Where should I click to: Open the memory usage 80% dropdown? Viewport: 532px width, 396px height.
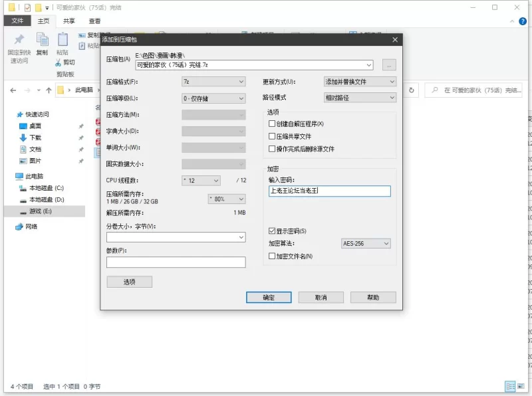click(227, 199)
